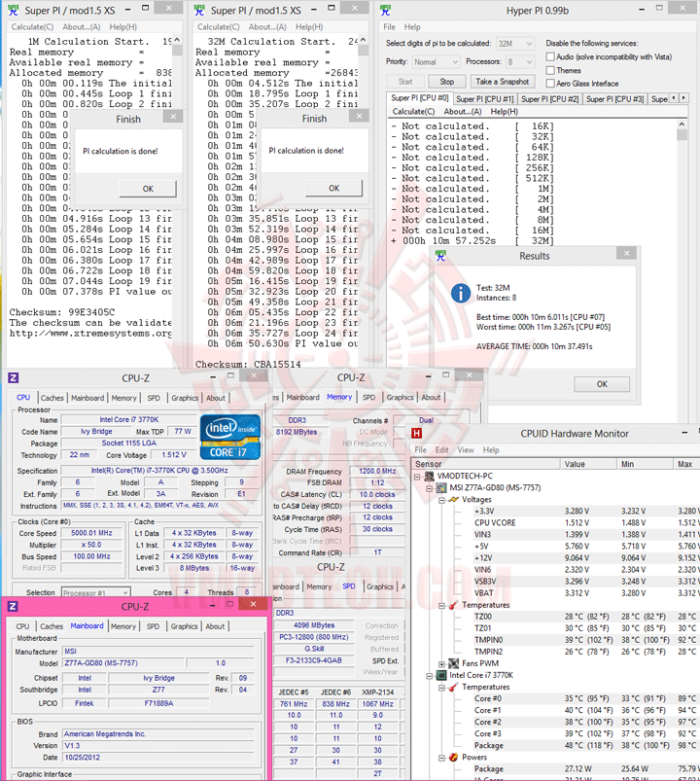The image size is (700, 781).
Task: Click the Intel Core i7 logo badge
Action: [230, 437]
